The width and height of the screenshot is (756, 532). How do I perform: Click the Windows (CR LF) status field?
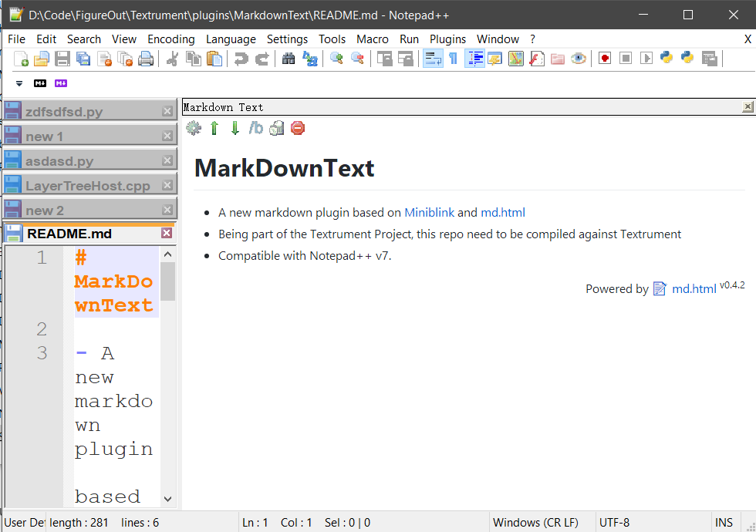point(542,523)
